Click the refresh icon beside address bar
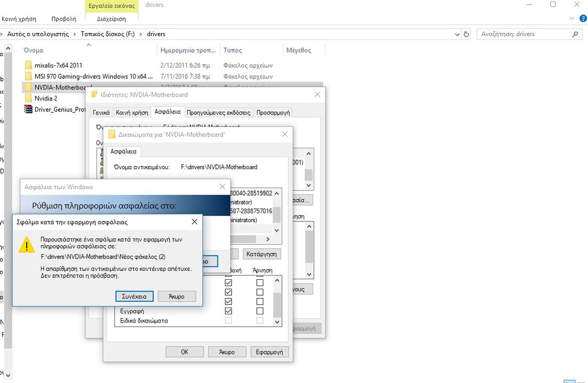This screenshot has width=588, height=383. [467, 34]
